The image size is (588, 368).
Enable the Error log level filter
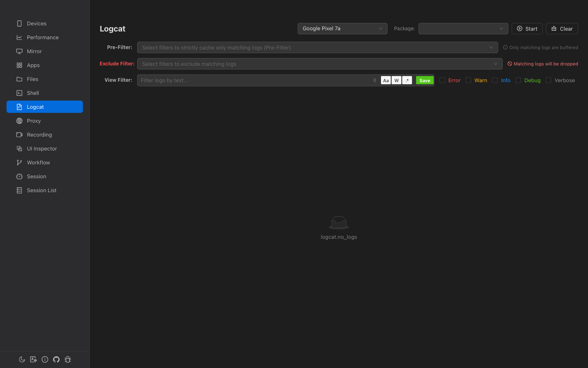pos(442,80)
